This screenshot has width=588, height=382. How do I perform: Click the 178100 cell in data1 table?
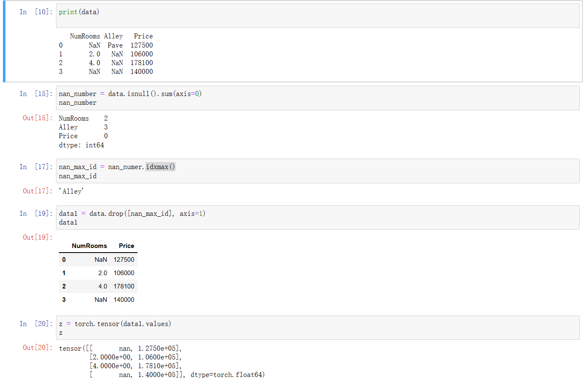coord(124,286)
